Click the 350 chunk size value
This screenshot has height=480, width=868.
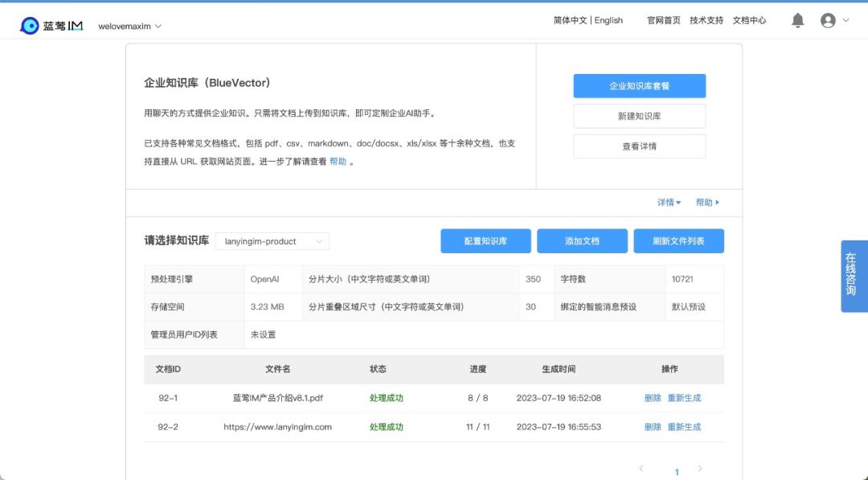[x=533, y=279]
